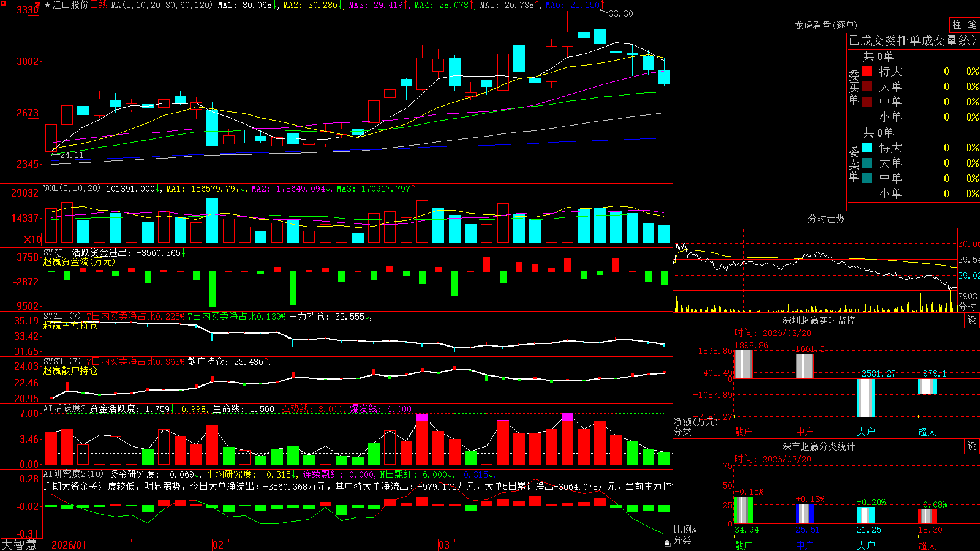Click the star icon before 江山股份

tap(47, 5)
